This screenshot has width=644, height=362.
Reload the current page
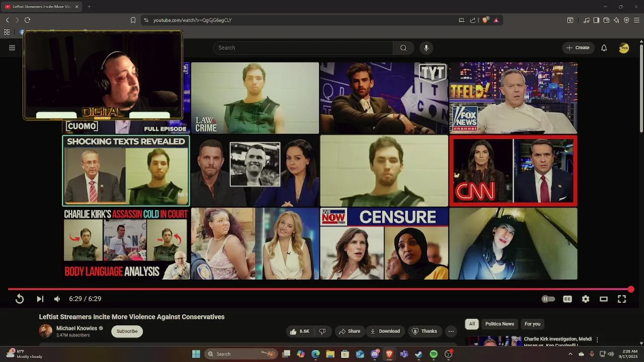(x=27, y=20)
